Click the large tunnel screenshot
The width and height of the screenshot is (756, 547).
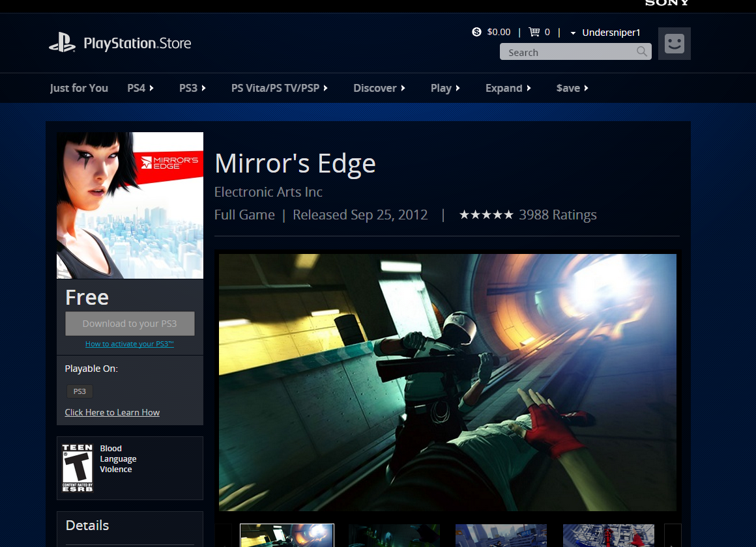[x=448, y=382]
